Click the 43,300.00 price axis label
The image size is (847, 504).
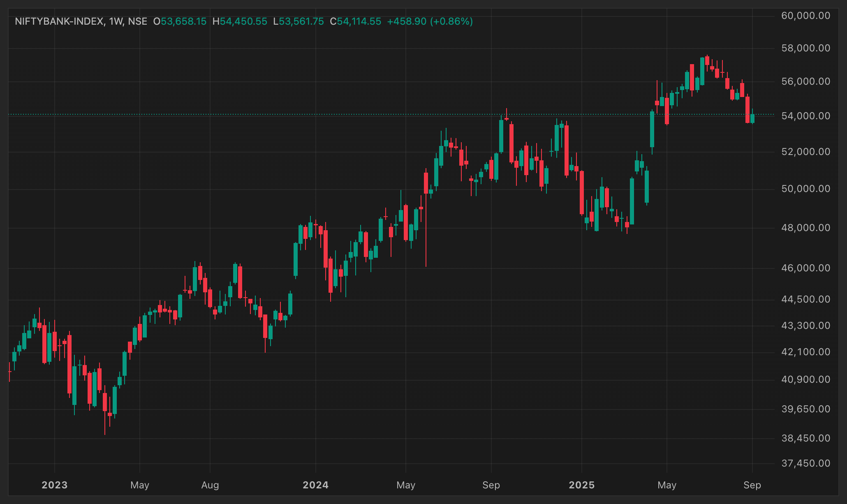coord(806,326)
